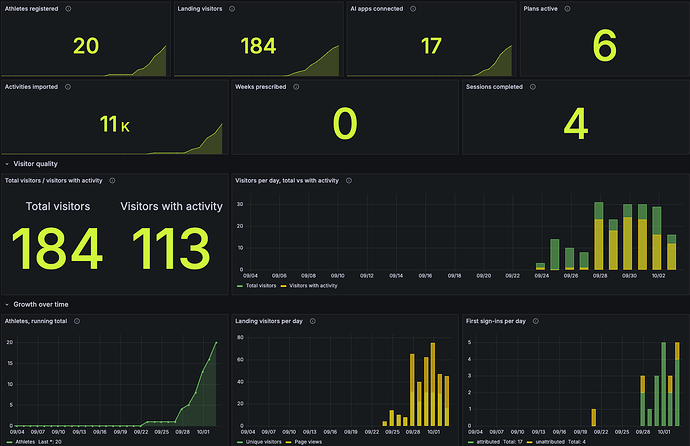Open Activities imported panel title menu
Viewport: 690px width, 446px height.
(31, 87)
